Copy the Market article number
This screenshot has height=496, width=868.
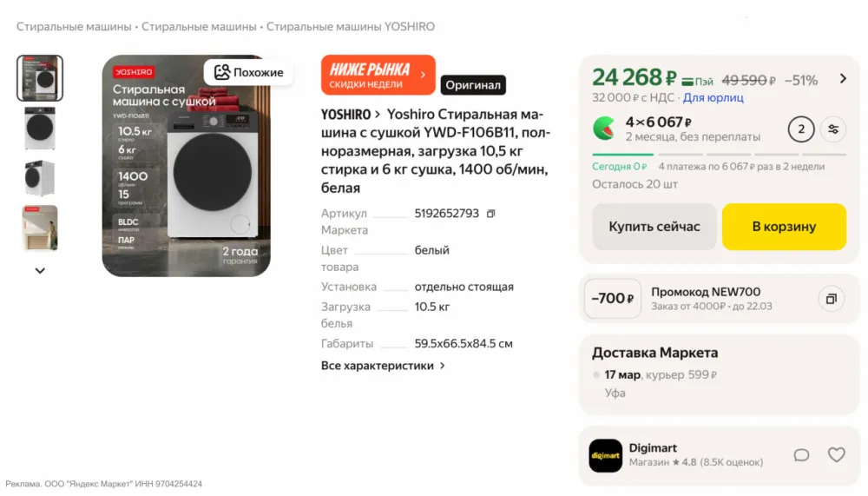(490, 214)
